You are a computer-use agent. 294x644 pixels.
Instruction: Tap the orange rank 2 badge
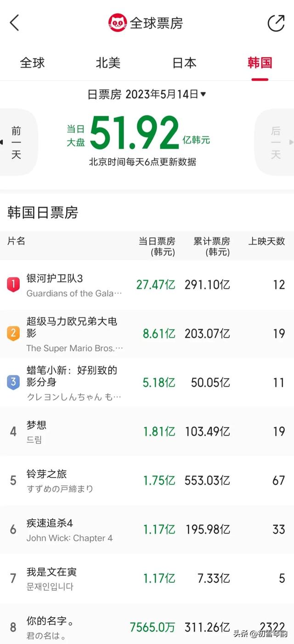[x=13, y=333]
